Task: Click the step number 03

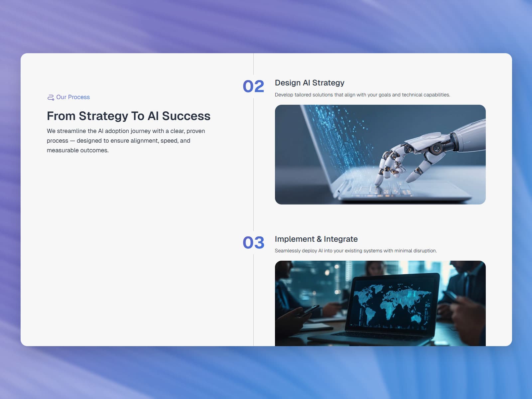Action: tap(253, 242)
